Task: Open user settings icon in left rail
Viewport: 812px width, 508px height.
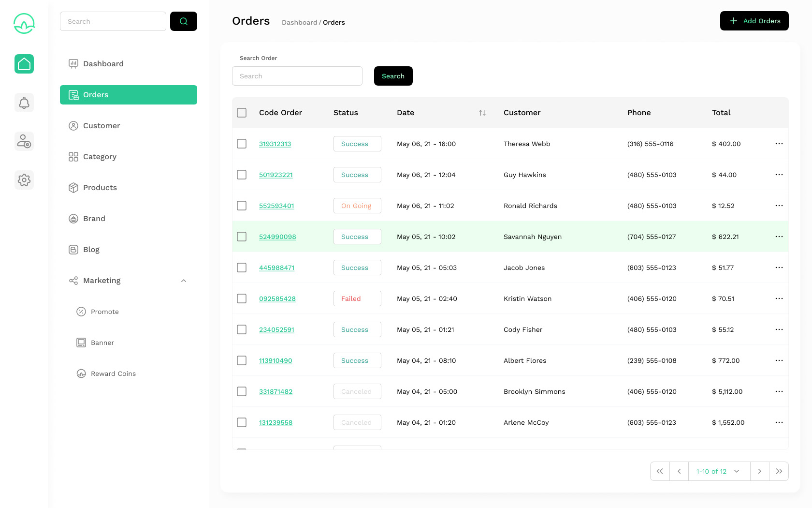Action: point(24,141)
